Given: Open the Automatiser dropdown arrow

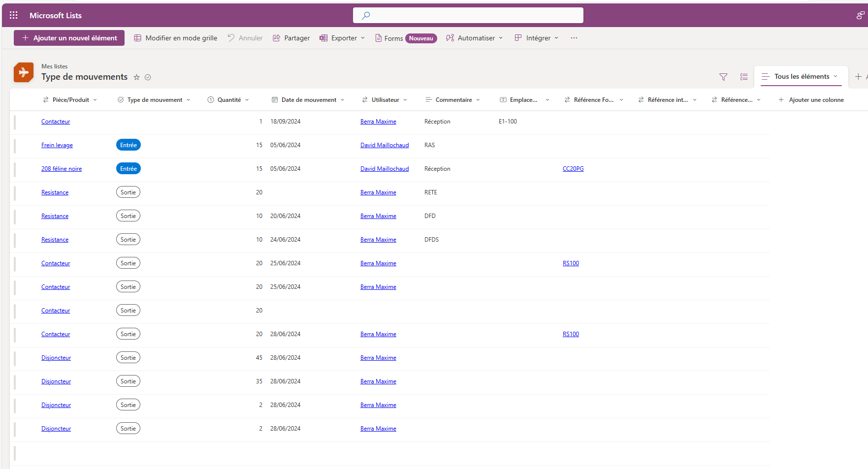Looking at the screenshot, I should point(501,38).
